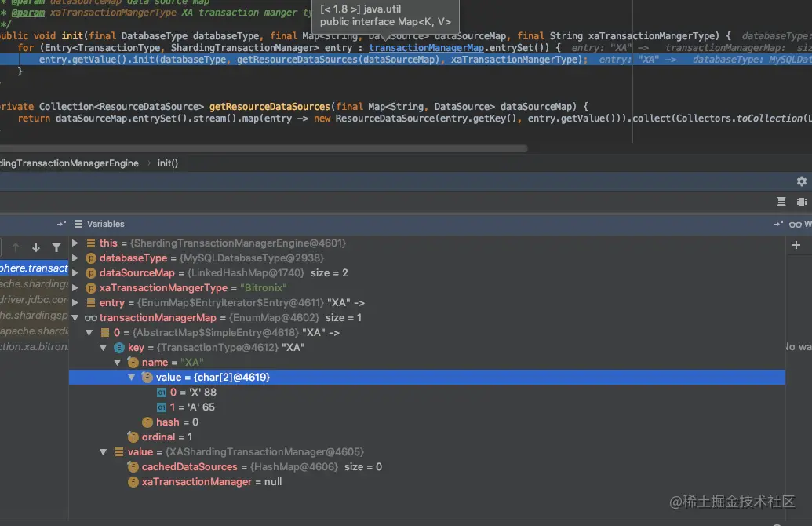Click the field icon beside hash

(x=147, y=422)
